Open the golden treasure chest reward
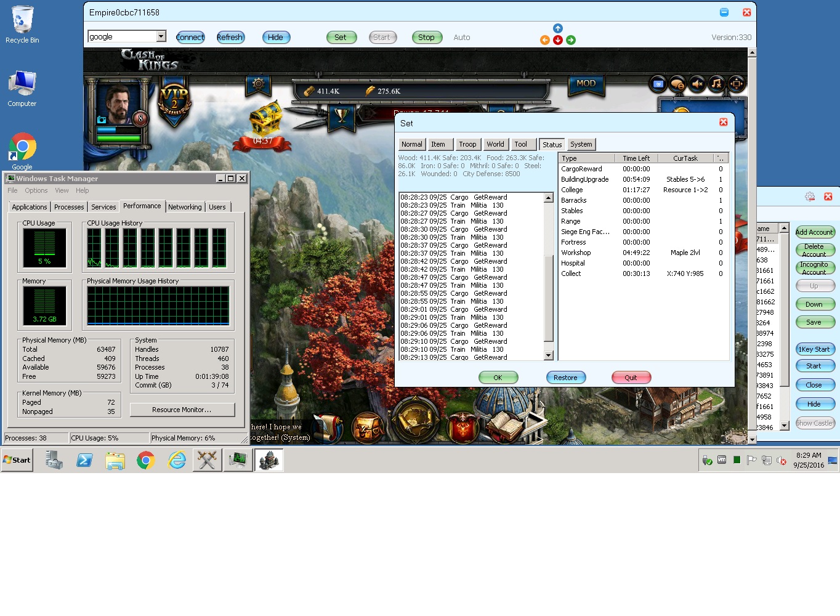This screenshot has width=840, height=616. (x=265, y=120)
